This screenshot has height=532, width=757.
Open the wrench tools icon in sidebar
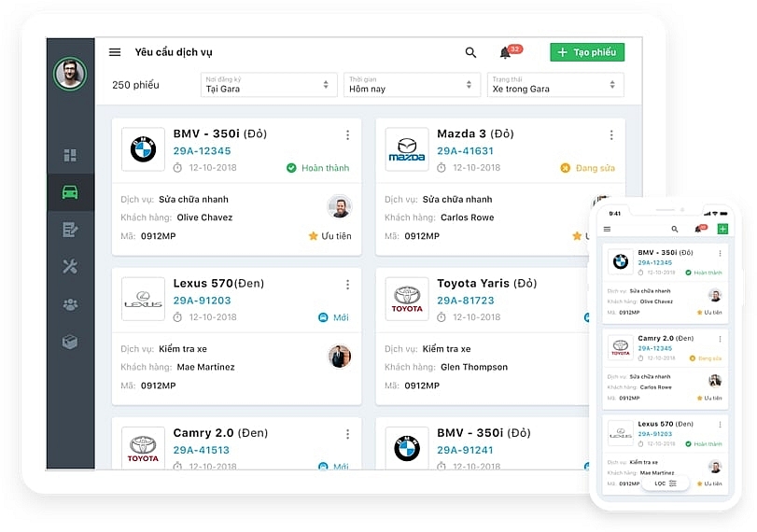point(70,267)
